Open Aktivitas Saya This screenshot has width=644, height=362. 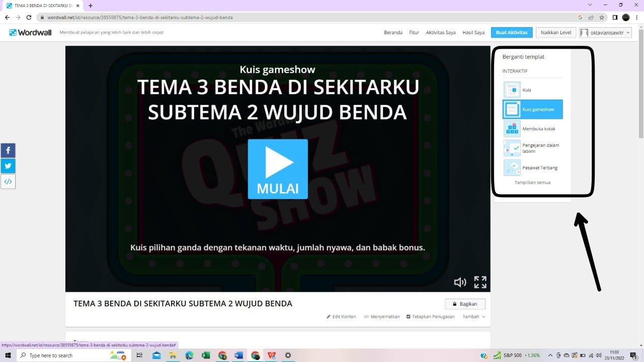pyautogui.click(x=441, y=32)
